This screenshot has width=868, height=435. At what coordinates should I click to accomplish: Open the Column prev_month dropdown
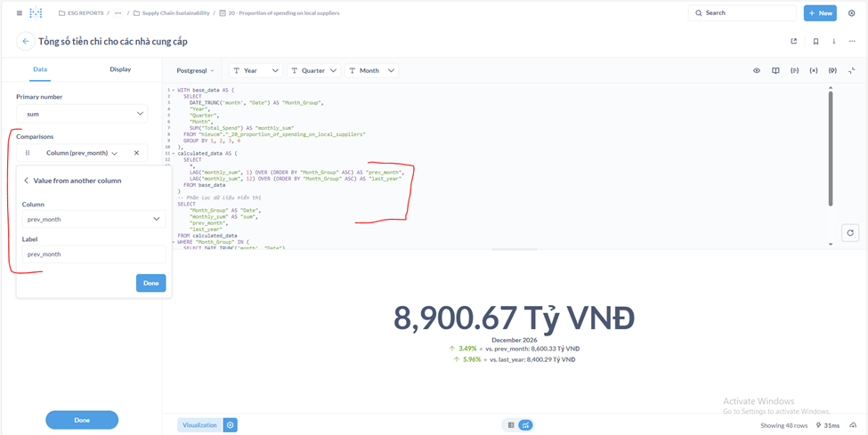click(x=93, y=219)
